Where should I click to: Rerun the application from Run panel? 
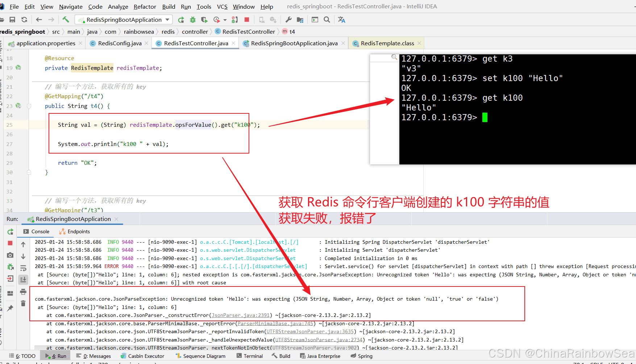tap(10, 232)
